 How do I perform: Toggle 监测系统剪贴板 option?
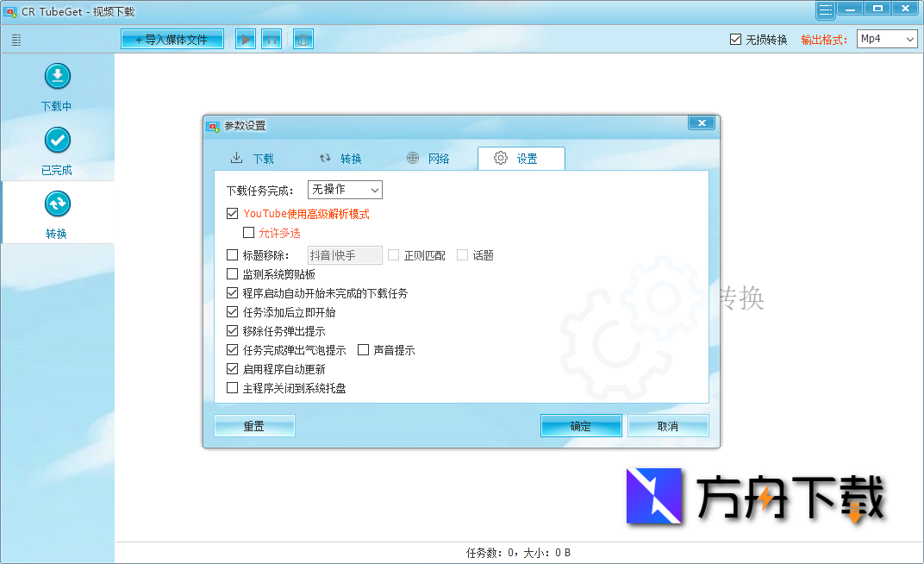232,273
